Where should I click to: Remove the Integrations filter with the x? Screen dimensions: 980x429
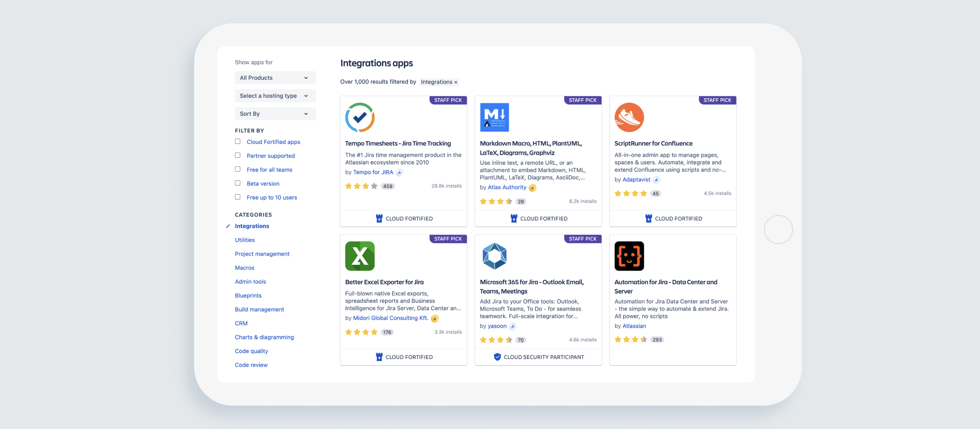(456, 82)
